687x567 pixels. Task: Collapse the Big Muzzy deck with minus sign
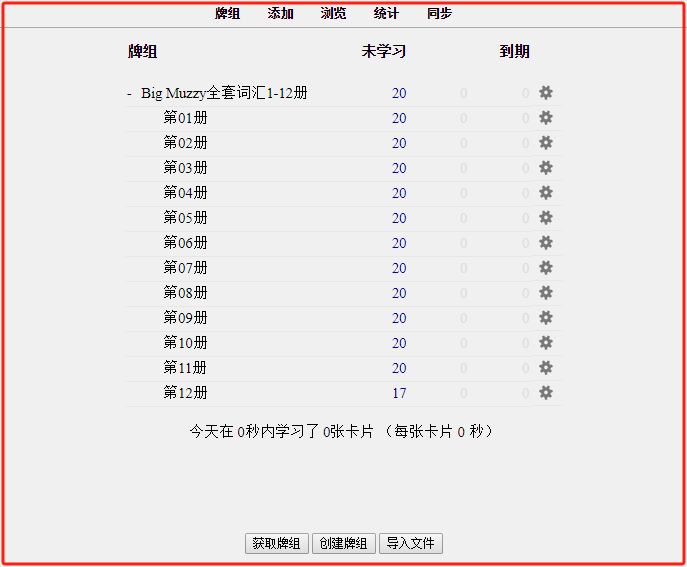pyautogui.click(x=129, y=94)
